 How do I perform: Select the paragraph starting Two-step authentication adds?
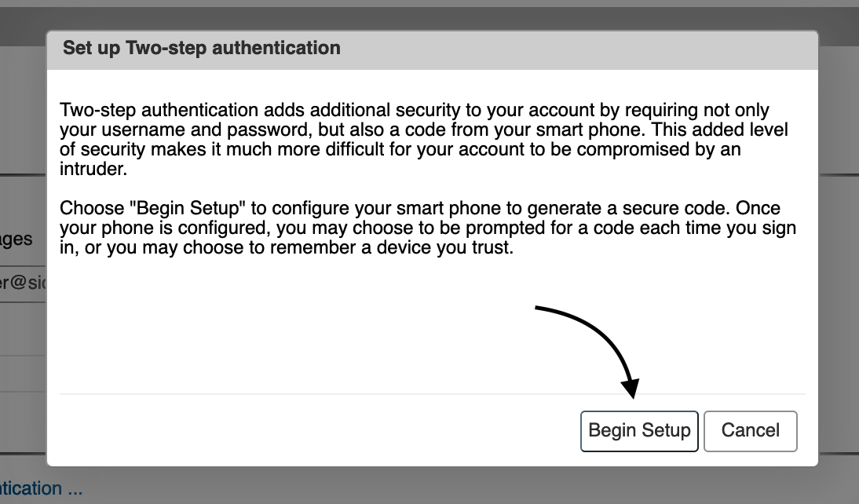click(424, 140)
